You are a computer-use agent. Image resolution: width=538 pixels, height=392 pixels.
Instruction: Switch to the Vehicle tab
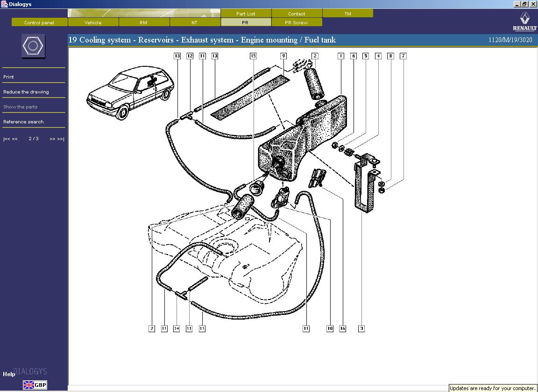(x=93, y=22)
